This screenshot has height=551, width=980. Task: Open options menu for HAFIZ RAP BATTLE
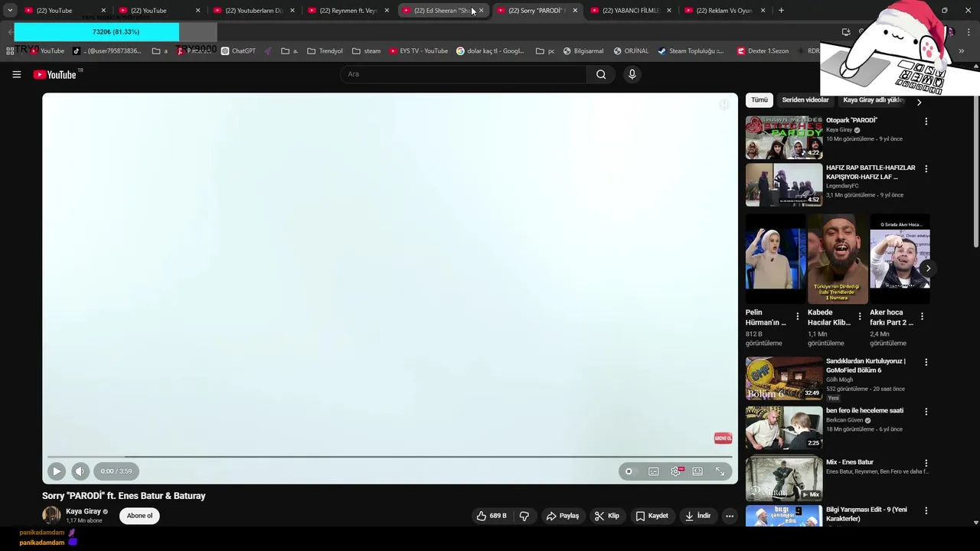(926, 168)
